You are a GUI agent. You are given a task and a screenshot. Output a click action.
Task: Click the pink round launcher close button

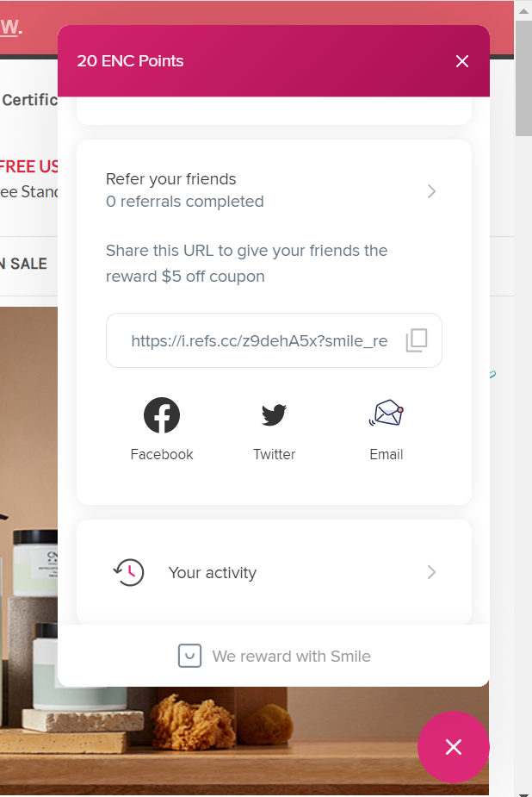coord(454,747)
